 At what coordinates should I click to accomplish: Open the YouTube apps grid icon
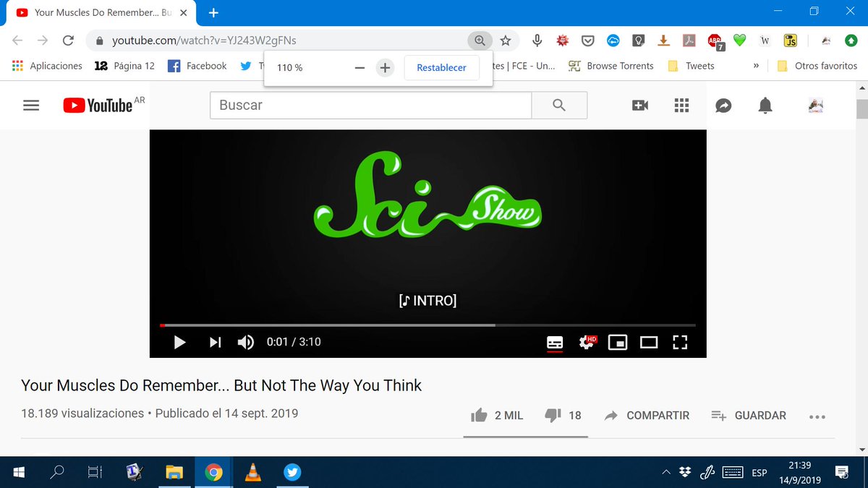(681, 106)
